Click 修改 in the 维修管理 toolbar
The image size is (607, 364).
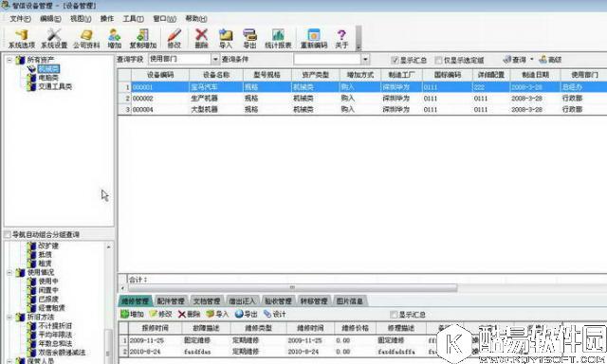pos(160,314)
